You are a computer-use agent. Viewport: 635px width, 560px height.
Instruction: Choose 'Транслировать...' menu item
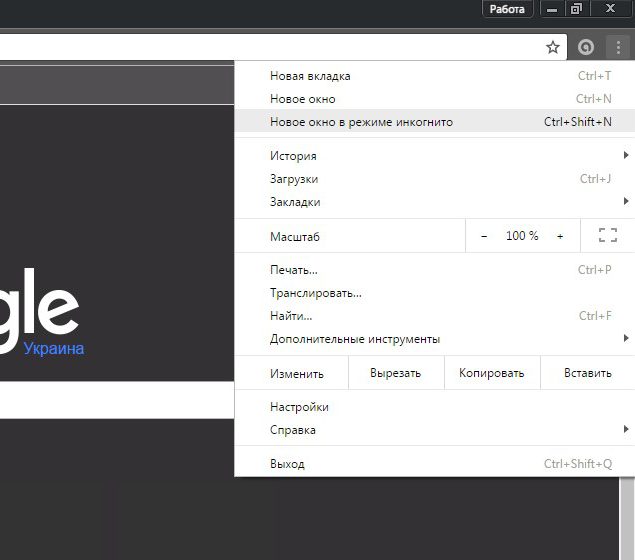435,293
